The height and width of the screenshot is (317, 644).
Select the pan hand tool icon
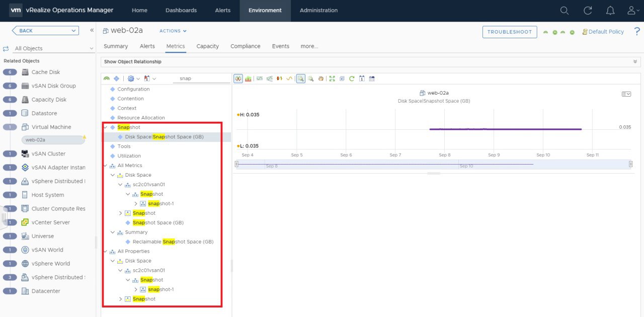tap(321, 78)
